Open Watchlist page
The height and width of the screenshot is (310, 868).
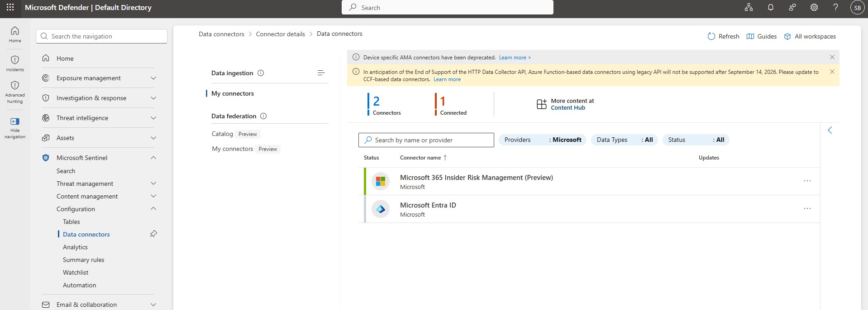coord(76,272)
